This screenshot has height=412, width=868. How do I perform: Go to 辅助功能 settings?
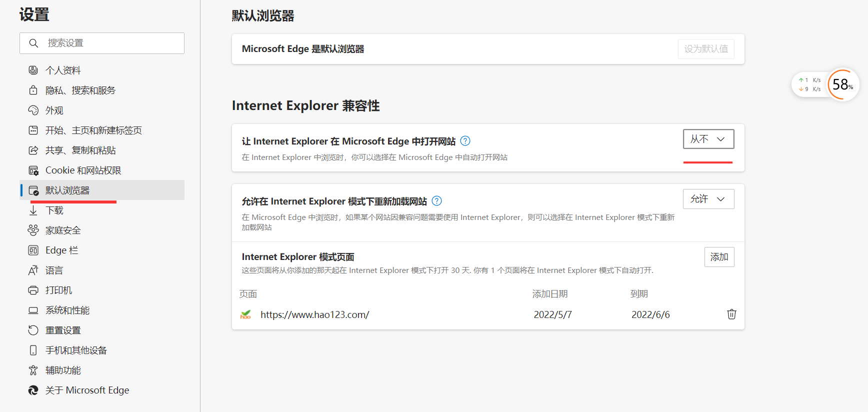(102, 370)
